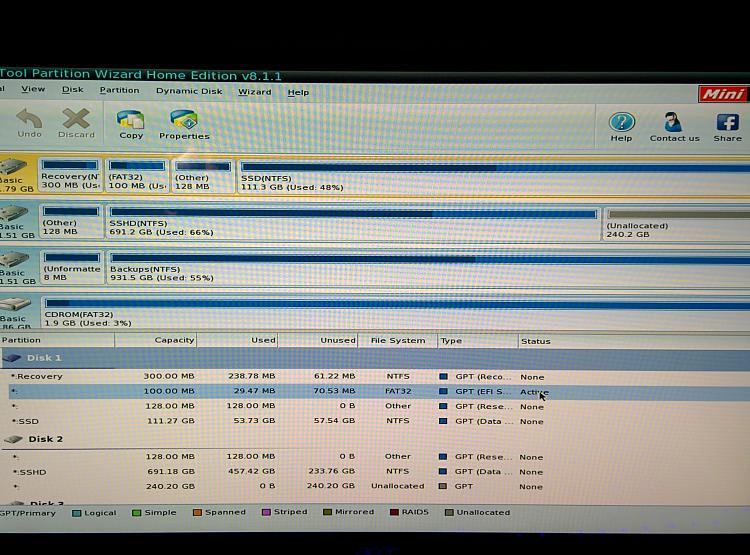The height and width of the screenshot is (555, 750).
Task: Click the Copy toolbar icon
Action: (x=131, y=120)
